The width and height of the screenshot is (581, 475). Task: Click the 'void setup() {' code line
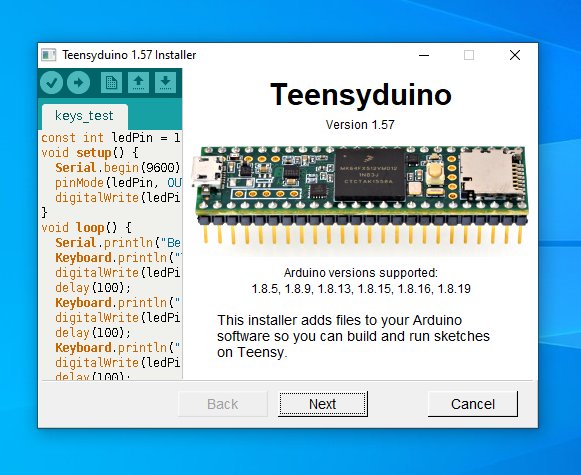(90, 153)
